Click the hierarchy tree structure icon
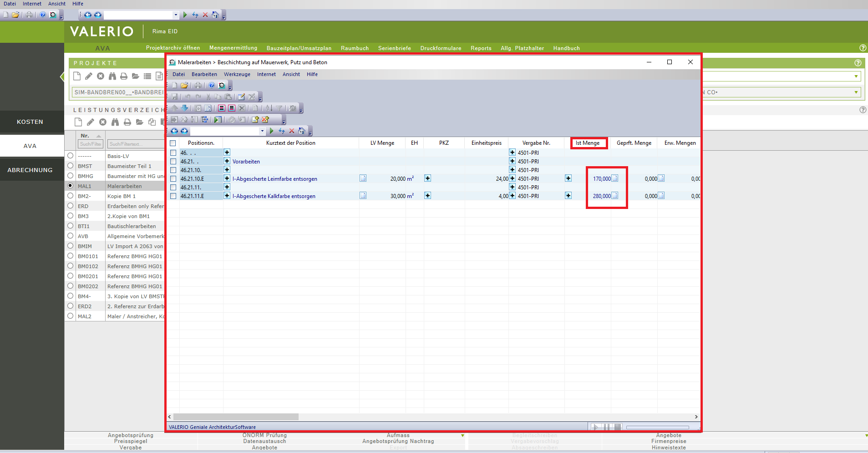868x453 pixels. coord(204,119)
